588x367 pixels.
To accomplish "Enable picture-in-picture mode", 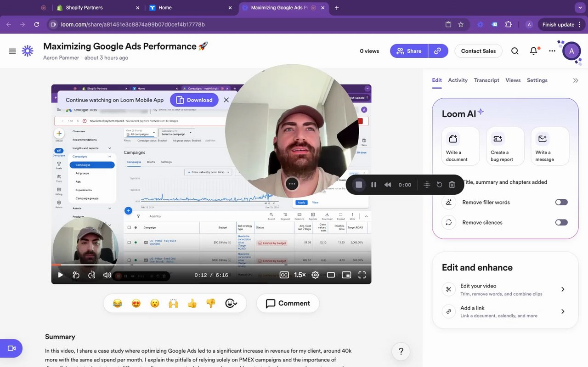I will 346,275.
